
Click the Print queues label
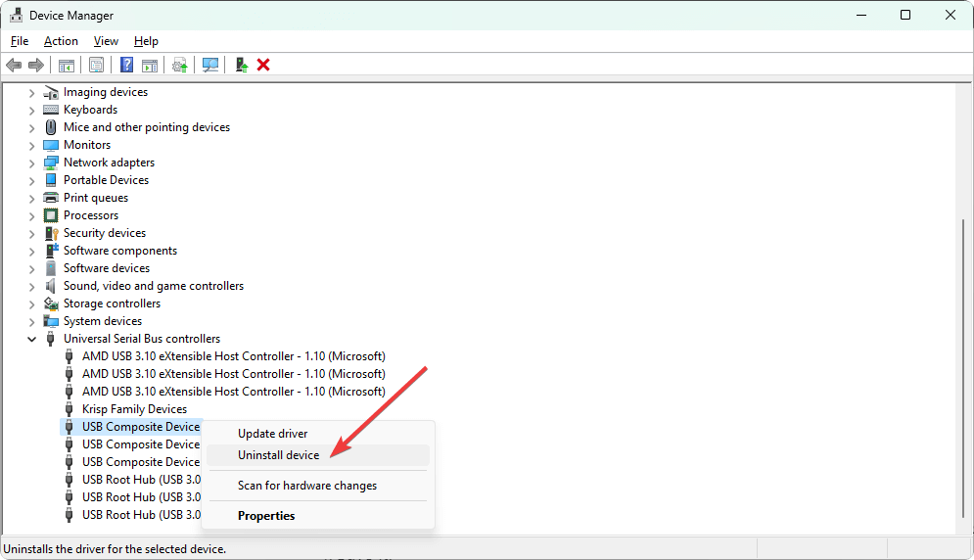coord(96,198)
